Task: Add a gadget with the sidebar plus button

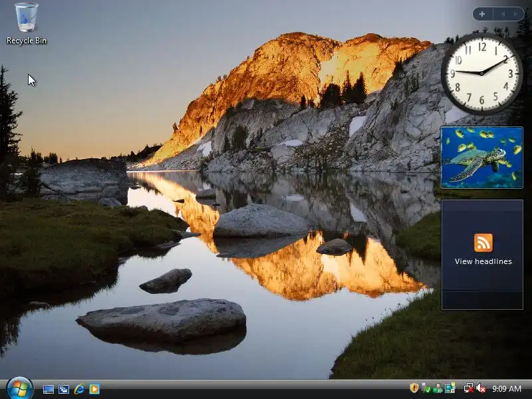Action: pos(482,14)
